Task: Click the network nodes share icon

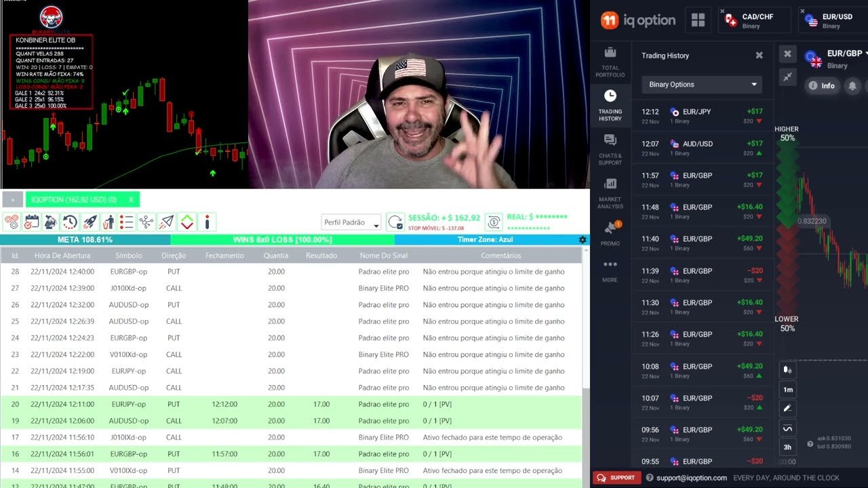Action: click(x=146, y=222)
